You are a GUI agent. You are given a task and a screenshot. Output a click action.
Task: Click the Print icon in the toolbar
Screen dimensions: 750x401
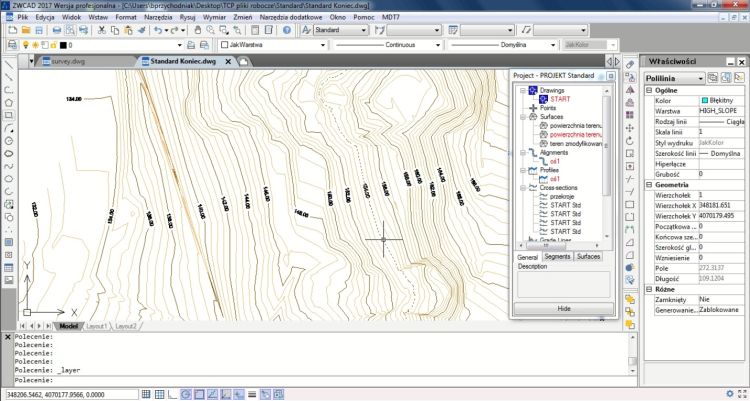coord(57,30)
